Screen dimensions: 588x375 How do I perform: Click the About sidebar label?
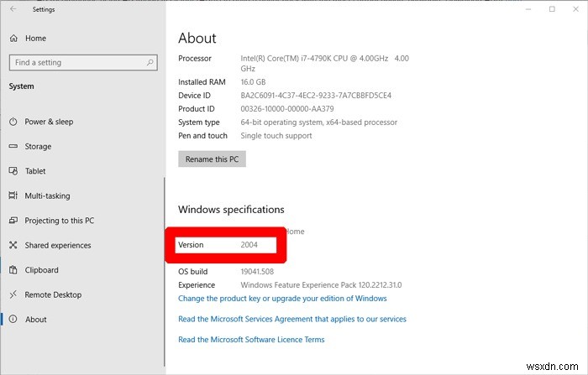[x=36, y=320]
